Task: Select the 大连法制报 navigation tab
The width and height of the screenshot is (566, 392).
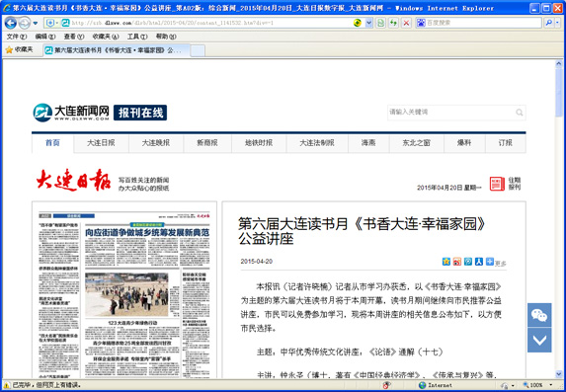Action: point(317,143)
